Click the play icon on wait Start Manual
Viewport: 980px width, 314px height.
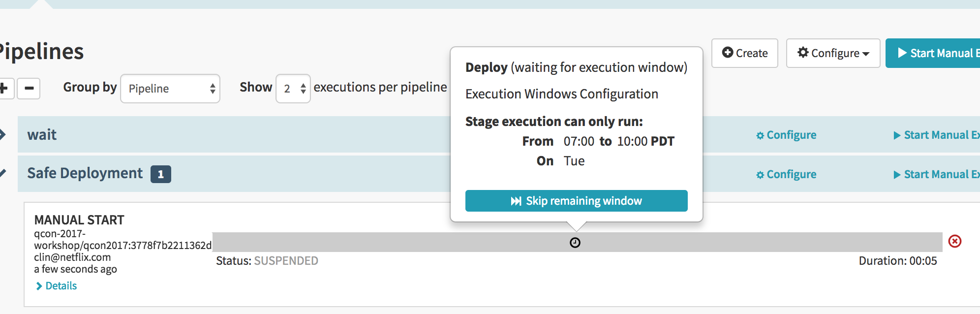point(897,135)
